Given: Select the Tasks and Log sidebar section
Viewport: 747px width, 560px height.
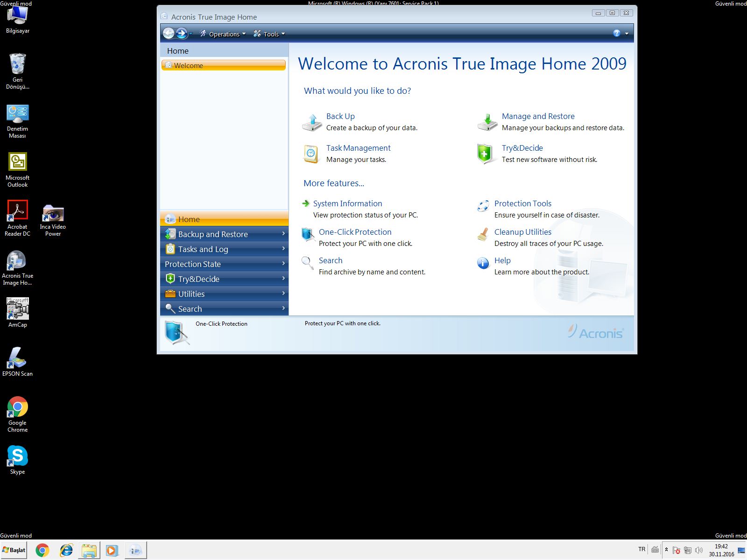Looking at the screenshot, I should click(x=224, y=249).
